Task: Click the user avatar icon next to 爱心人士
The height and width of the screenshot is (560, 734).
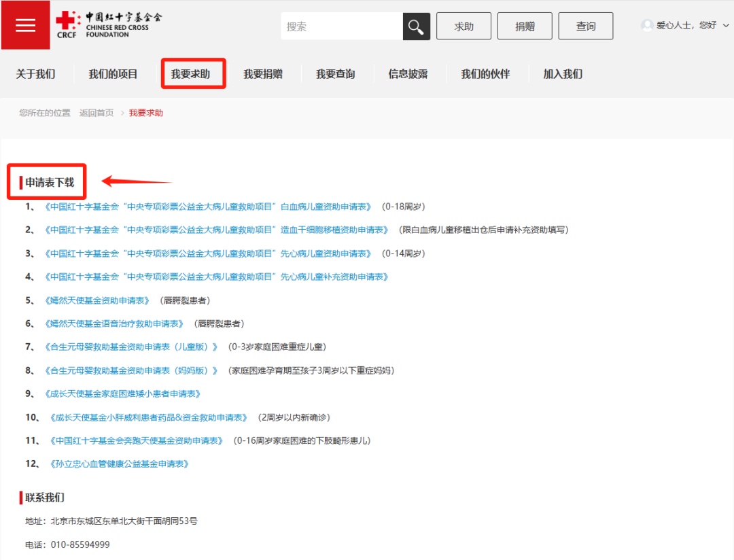Action: click(647, 25)
